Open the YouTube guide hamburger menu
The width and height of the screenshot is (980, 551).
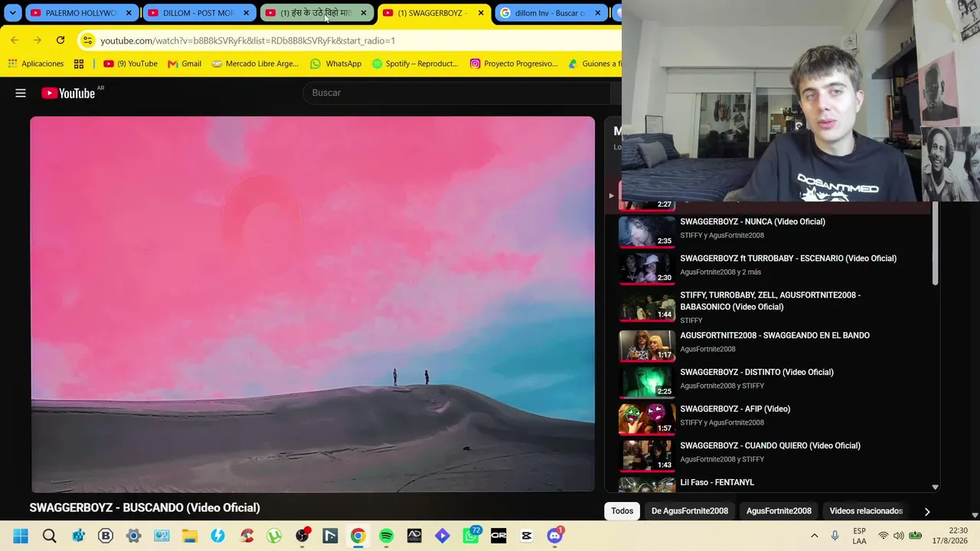point(21,93)
